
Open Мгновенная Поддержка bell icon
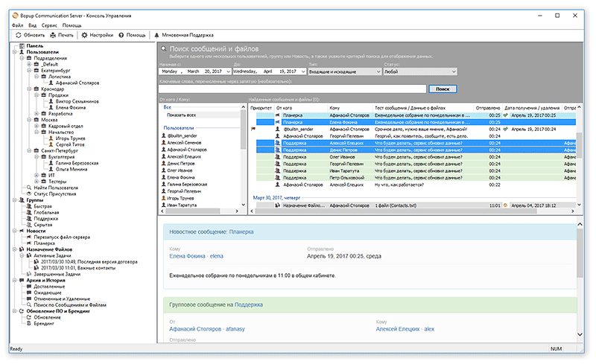(x=156, y=35)
